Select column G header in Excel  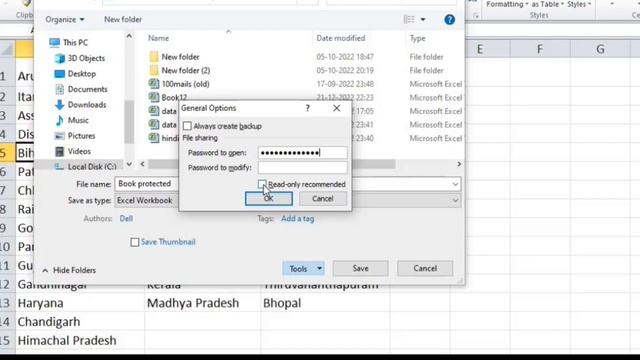pyautogui.click(x=600, y=49)
